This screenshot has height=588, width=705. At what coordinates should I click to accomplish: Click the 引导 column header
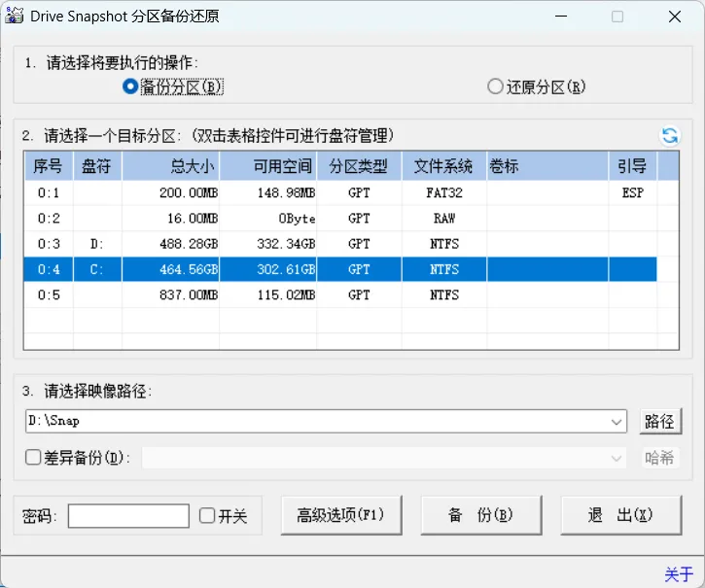coord(633,166)
